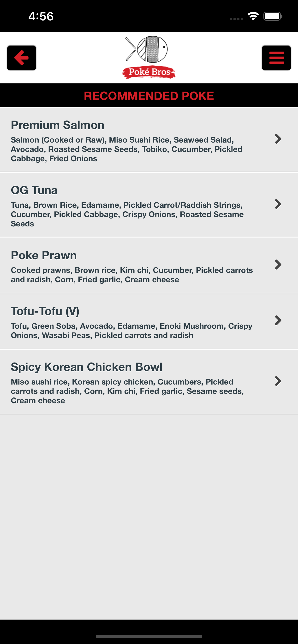Viewport: 298px width, 644px height.
Task: Tap the cellular signal dots
Action: click(236, 19)
